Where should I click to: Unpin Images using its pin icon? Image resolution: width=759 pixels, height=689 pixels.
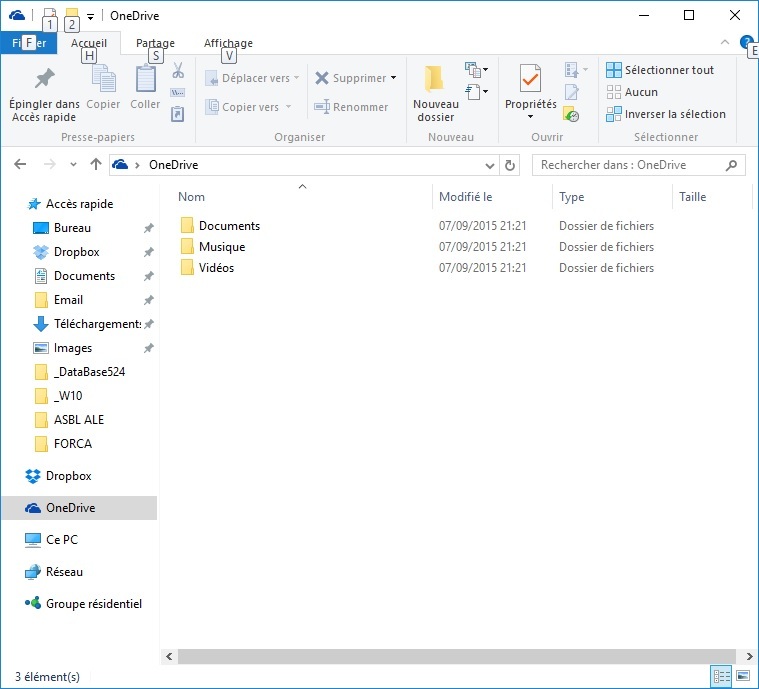[149, 348]
